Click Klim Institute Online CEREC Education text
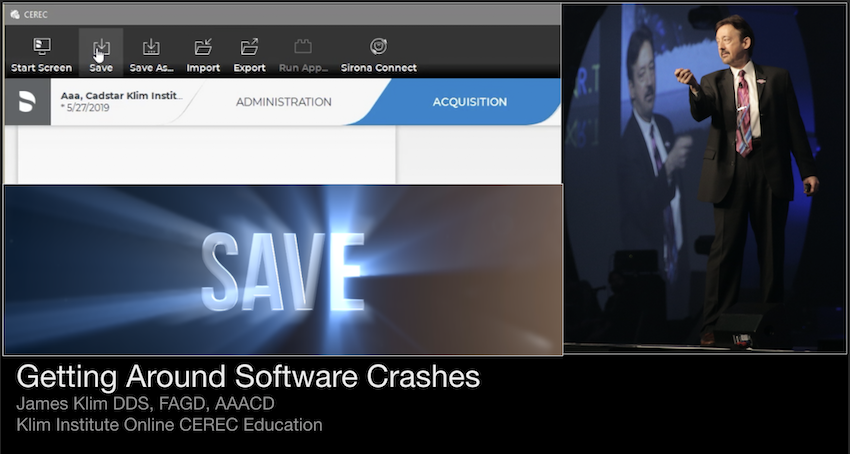The height and width of the screenshot is (454, 850). coord(169,424)
